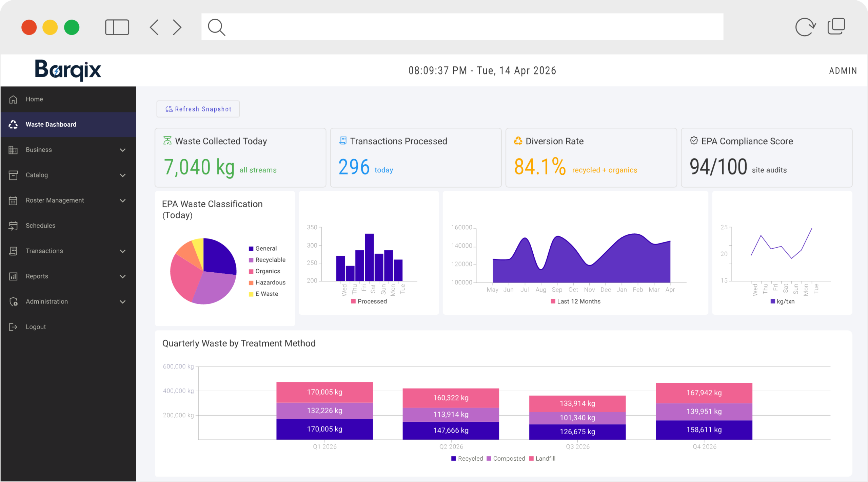The width and height of the screenshot is (868, 482).
Task: Toggle the Recyclable pie legend item
Action: (x=267, y=260)
